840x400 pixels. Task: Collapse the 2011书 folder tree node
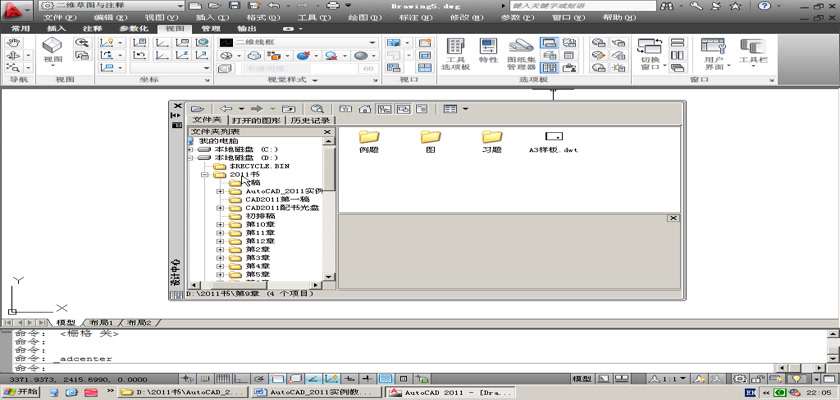pyautogui.click(x=205, y=175)
